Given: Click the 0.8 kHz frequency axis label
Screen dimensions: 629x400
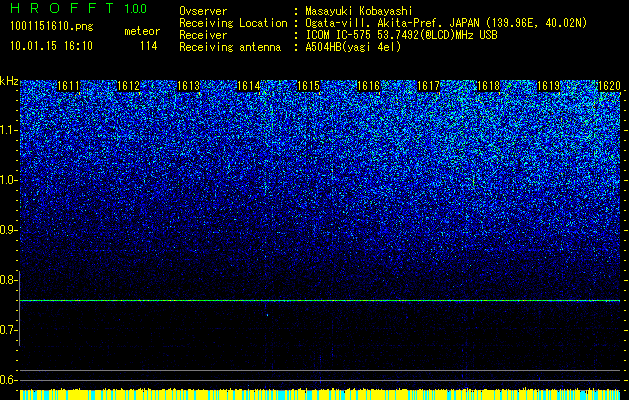Looking at the screenshot, I should (x=8, y=280).
